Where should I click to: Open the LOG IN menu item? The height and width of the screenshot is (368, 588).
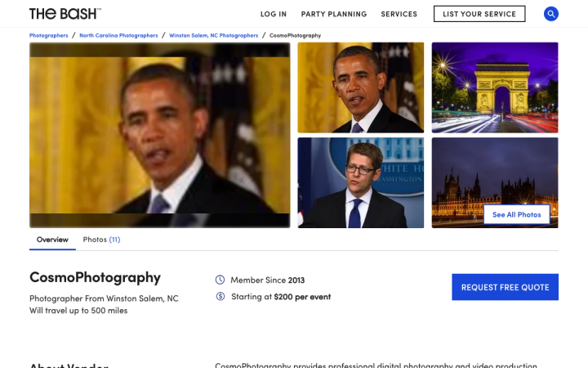point(274,14)
